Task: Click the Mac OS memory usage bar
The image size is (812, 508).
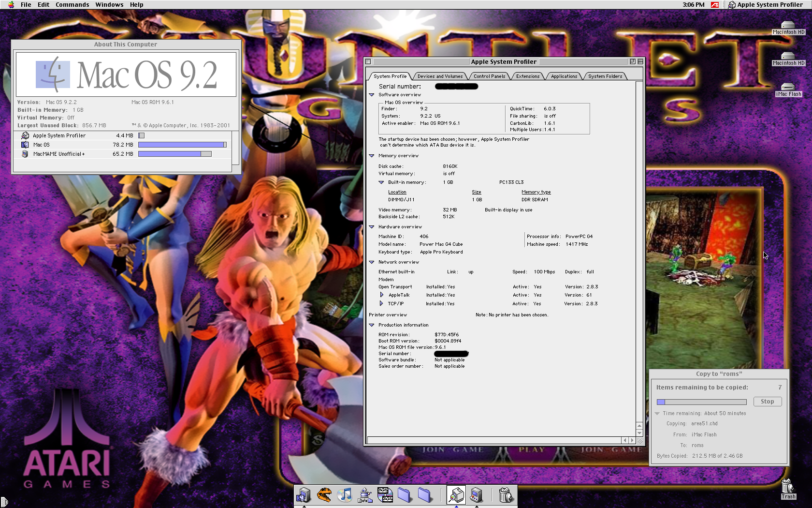Action: (182, 145)
